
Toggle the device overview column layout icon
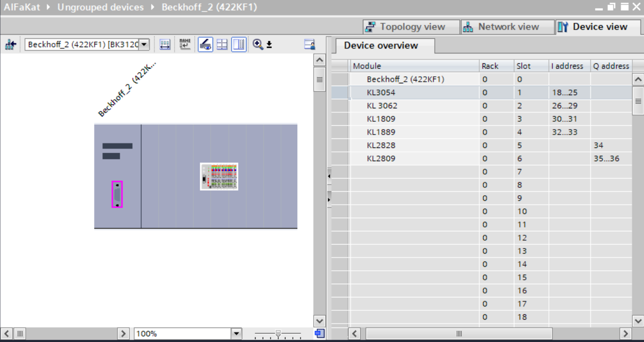[239, 44]
